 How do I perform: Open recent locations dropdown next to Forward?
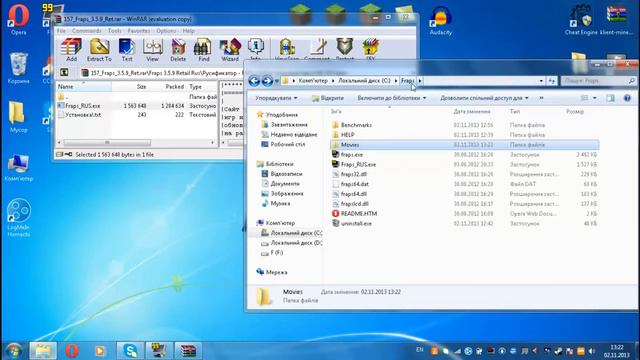click(277, 81)
